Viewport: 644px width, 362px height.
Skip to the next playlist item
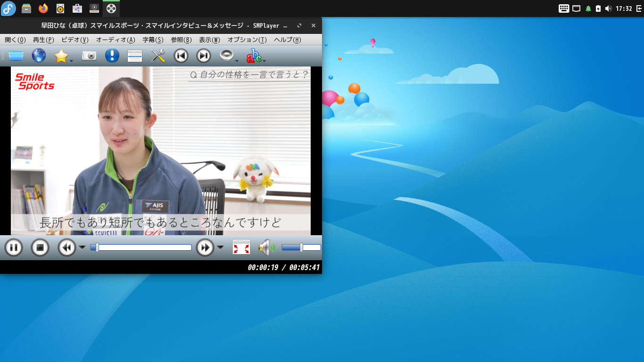click(x=204, y=56)
